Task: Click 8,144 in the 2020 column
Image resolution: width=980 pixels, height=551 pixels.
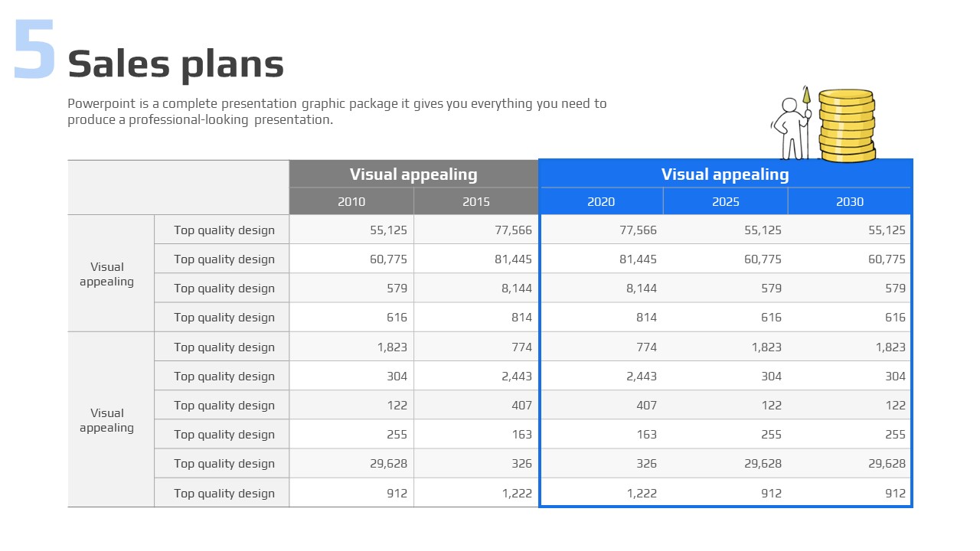Action: pos(642,288)
